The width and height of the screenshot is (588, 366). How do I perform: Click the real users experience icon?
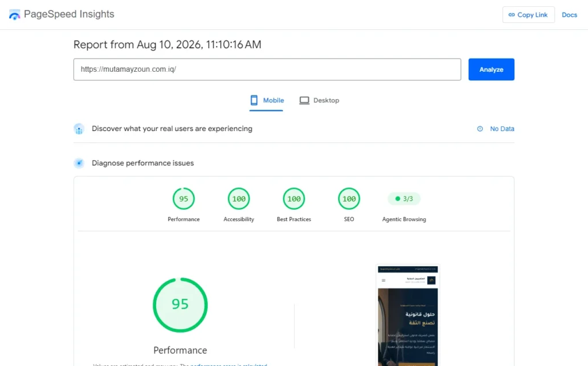point(79,129)
